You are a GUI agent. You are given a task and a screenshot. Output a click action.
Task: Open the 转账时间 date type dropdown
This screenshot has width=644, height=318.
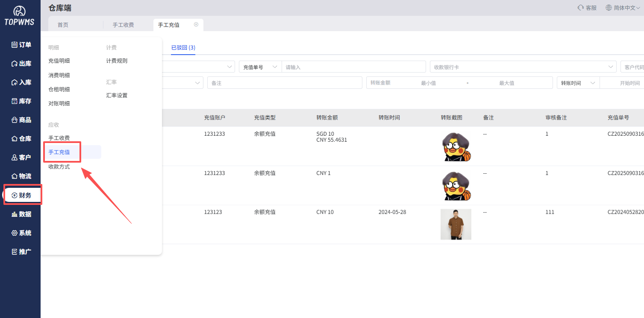coord(578,82)
